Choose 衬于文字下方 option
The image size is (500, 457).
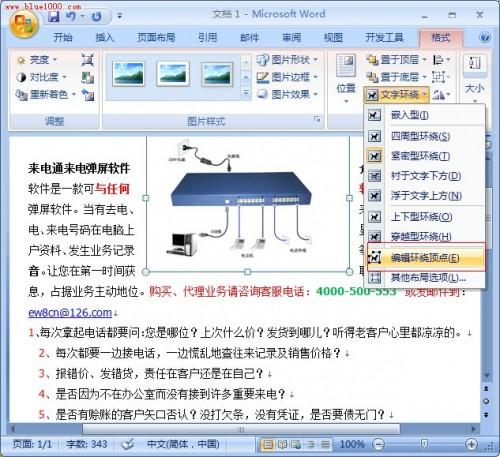(x=424, y=176)
